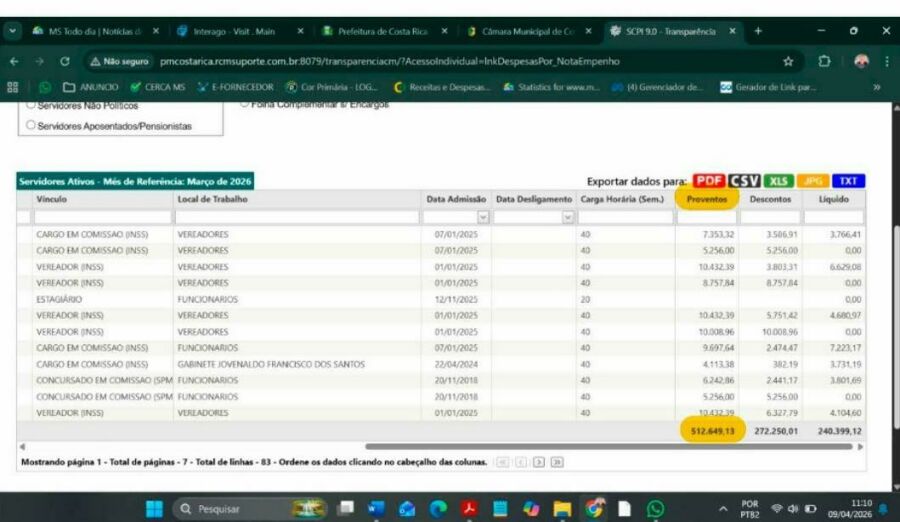Click the Vínculo filter text field
This screenshot has width=900, height=522.
[102, 217]
